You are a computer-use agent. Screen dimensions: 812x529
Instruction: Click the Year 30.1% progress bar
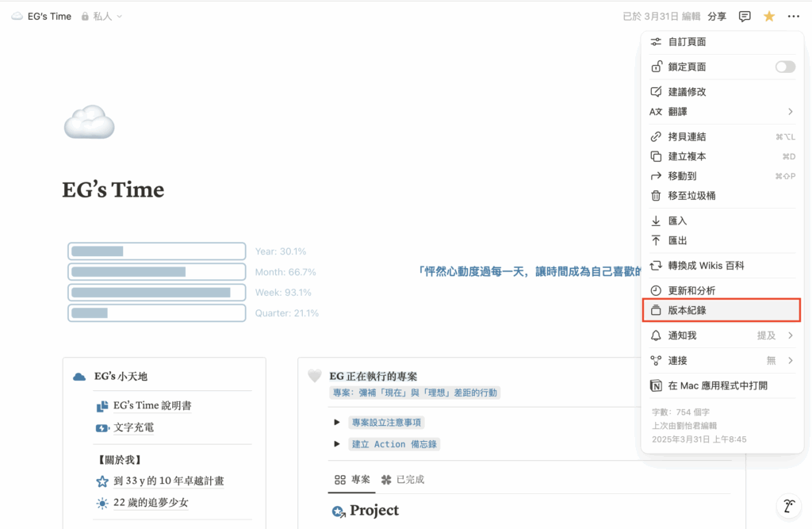click(156, 251)
